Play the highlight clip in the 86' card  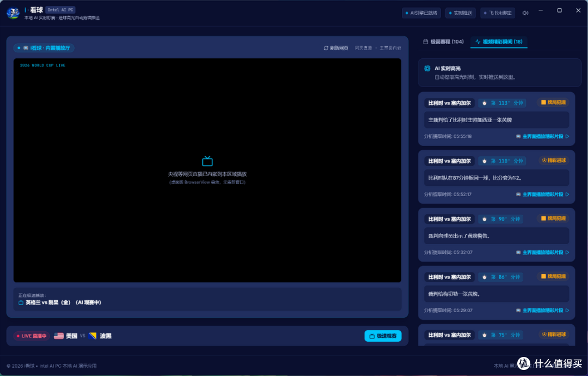pyautogui.click(x=543, y=310)
